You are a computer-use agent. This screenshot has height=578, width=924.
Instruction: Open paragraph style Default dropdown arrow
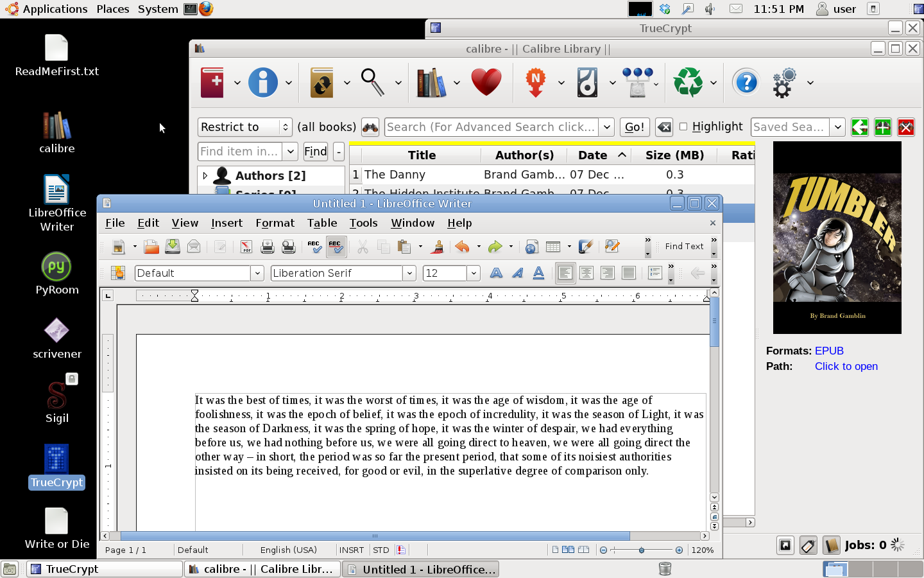point(257,273)
